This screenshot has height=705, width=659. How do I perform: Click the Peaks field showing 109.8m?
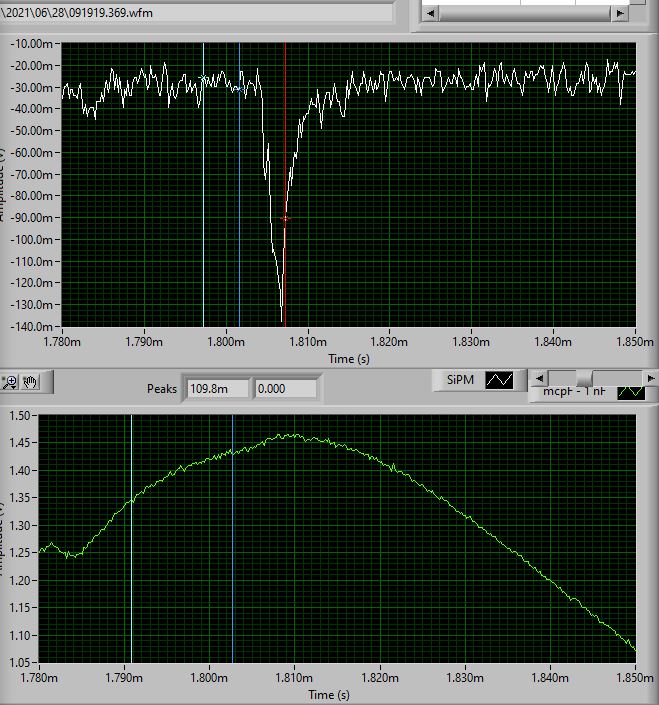coord(218,388)
